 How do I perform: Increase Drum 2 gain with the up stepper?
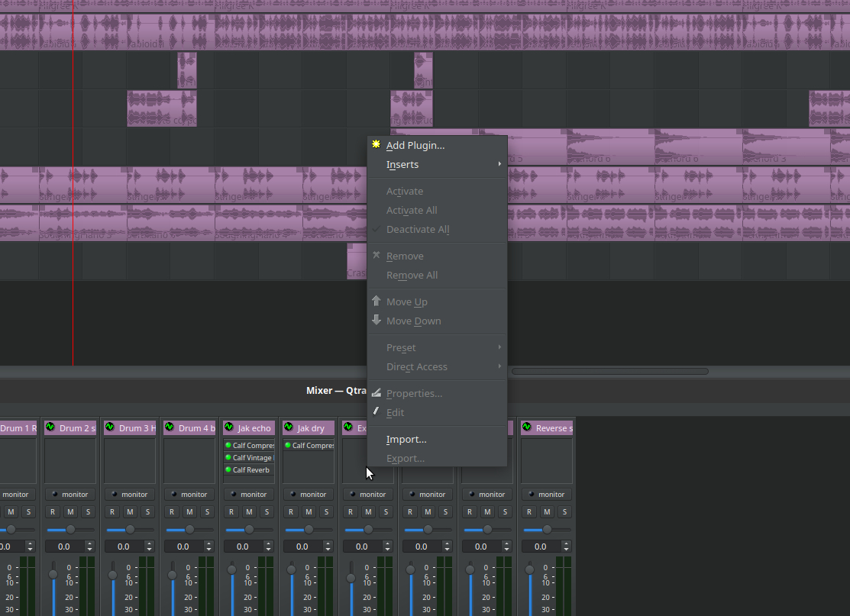[89, 544]
